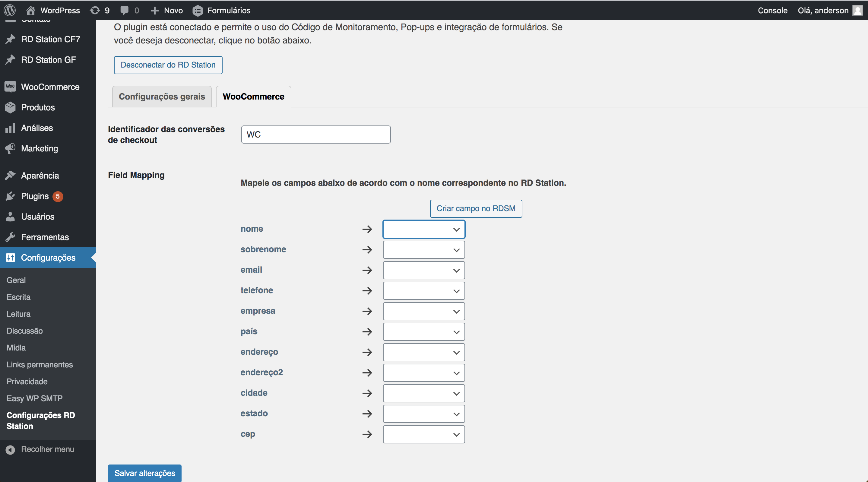Click the Análises bar chart icon
Image resolution: width=868 pixels, height=482 pixels.
click(x=11, y=128)
